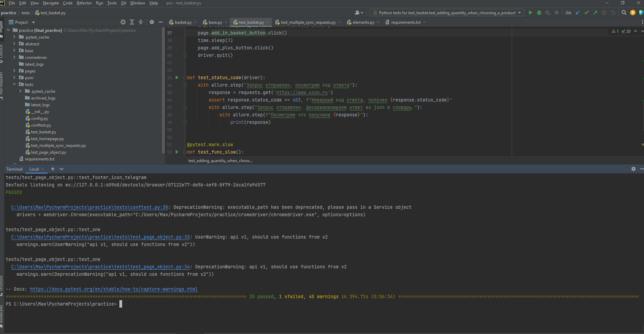Open conftest.py:30 link in terminal

(90, 207)
